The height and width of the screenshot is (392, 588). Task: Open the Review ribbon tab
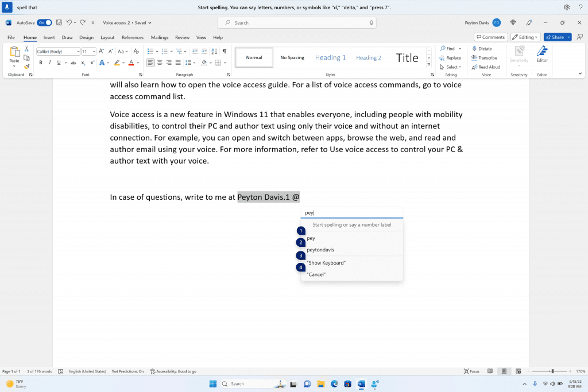182,37
